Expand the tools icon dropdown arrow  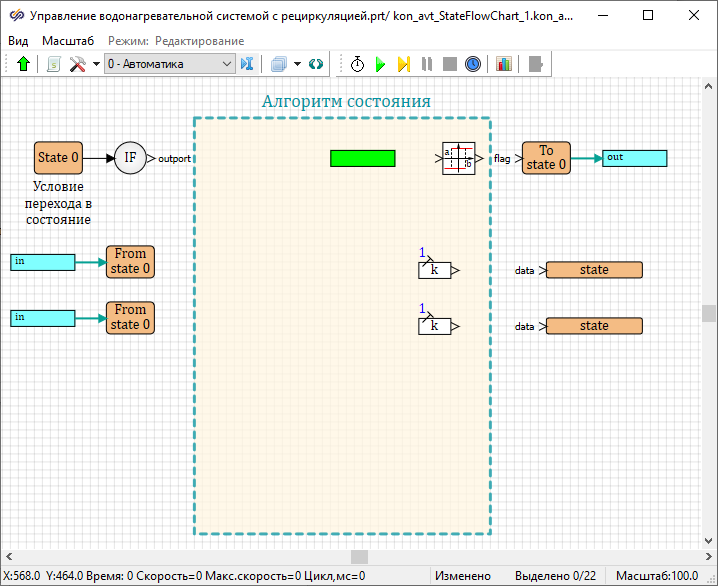(x=96, y=64)
